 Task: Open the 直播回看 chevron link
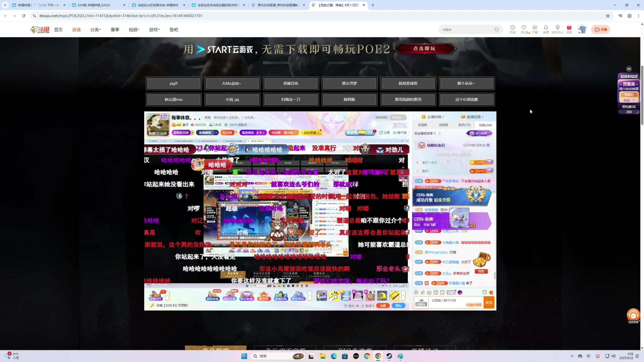[x=472, y=117]
